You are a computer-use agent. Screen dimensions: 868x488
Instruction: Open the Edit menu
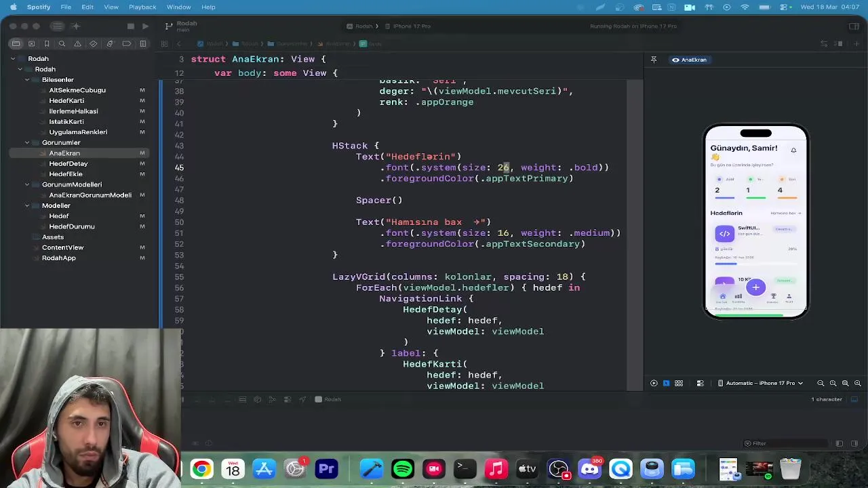coord(87,7)
